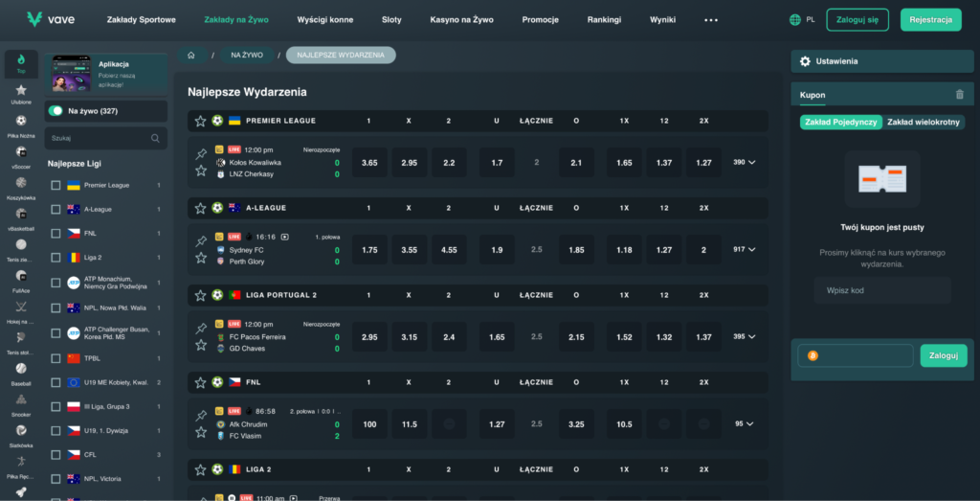The width and height of the screenshot is (980, 501).
Task: Favorite the Afk Chrudim match star
Action: [201, 432]
